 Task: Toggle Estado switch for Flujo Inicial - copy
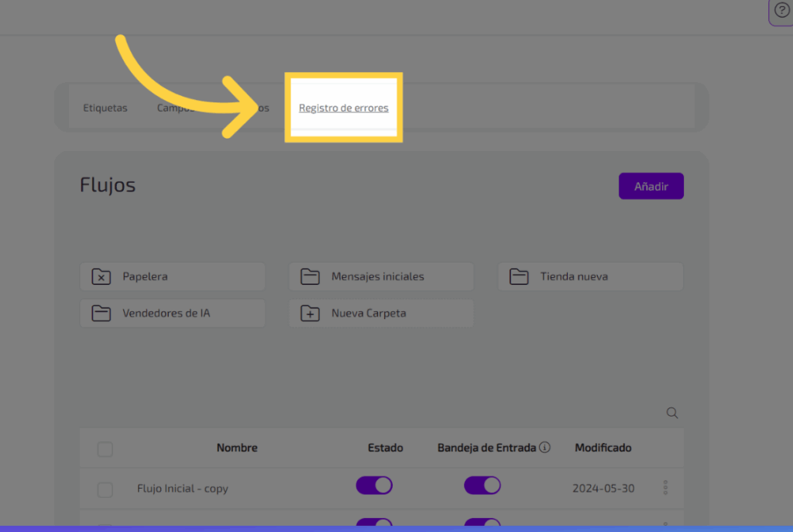374,486
